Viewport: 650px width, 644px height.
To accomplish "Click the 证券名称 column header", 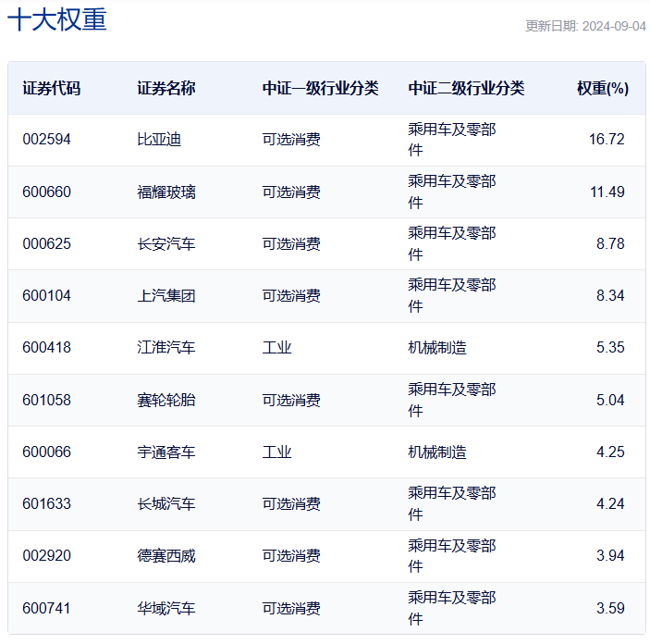I will 166,89.
